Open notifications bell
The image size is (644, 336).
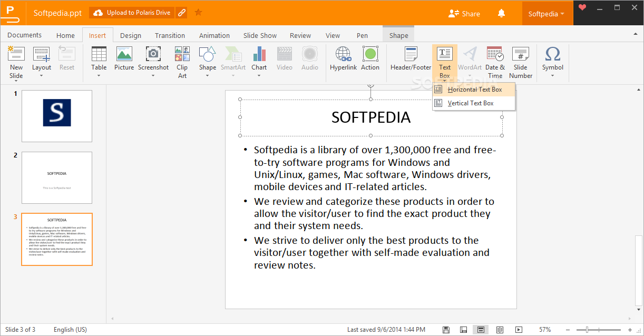pyautogui.click(x=501, y=13)
